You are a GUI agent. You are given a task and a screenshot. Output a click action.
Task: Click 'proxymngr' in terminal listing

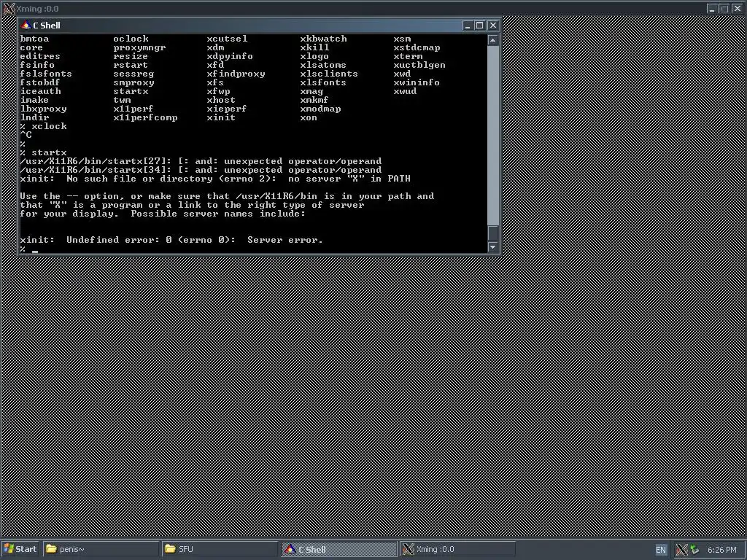pyautogui.click(x=139, y=47)
